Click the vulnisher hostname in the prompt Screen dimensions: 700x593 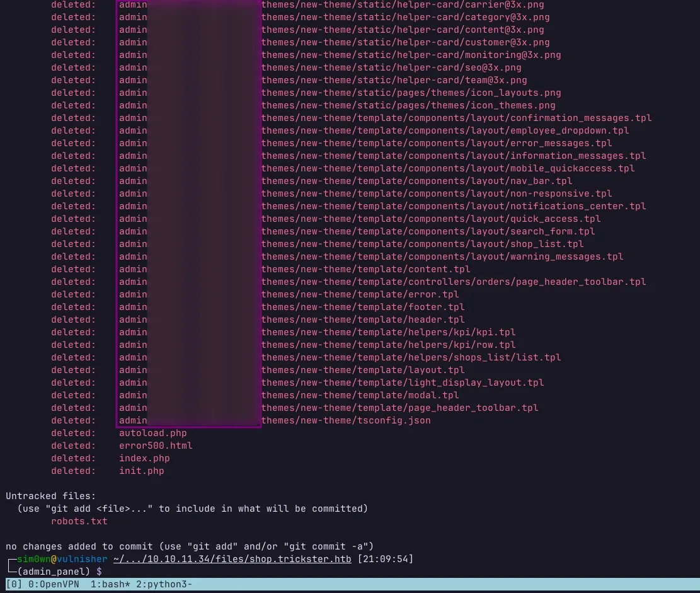(x=82, y=559)
